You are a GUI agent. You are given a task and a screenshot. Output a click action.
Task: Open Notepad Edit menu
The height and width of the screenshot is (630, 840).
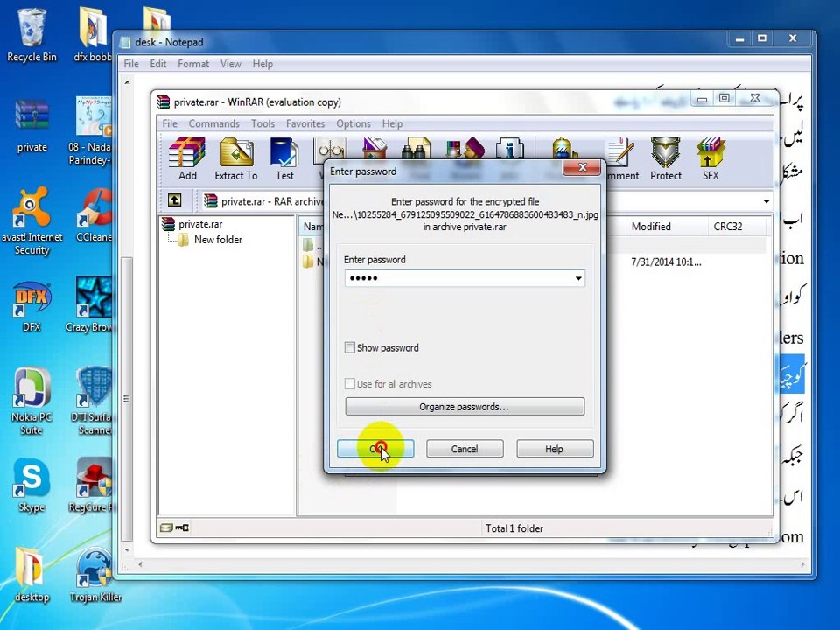[158, 64]
